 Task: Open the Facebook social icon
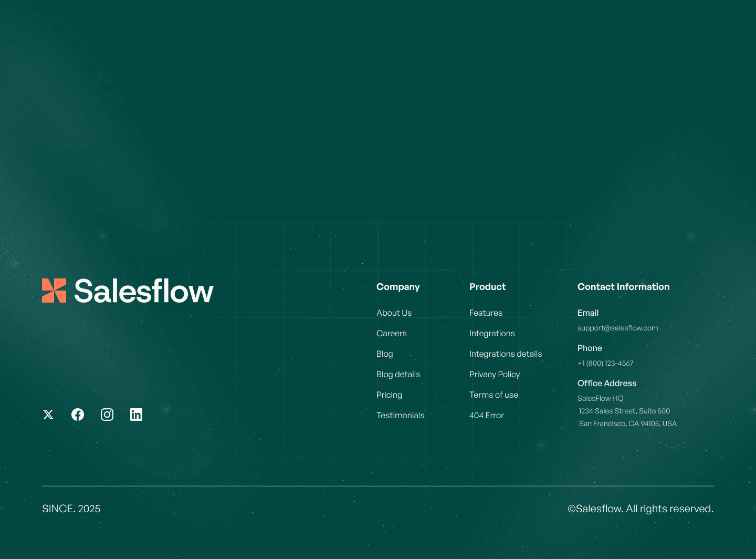pos(78,415)
